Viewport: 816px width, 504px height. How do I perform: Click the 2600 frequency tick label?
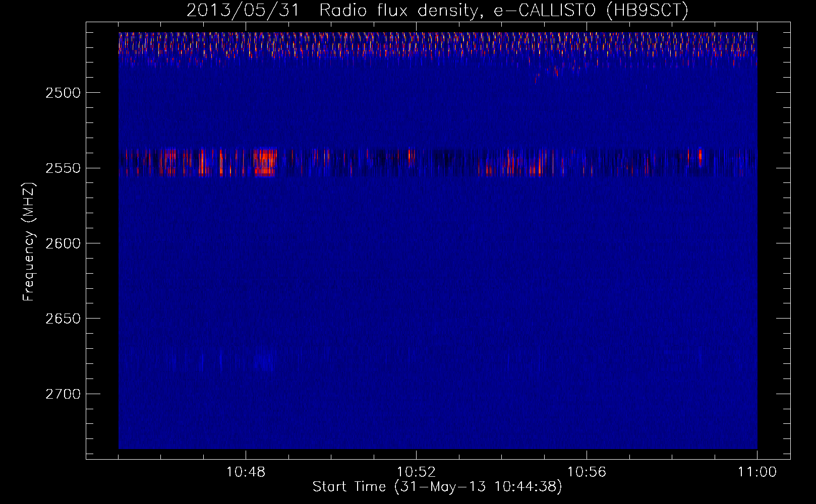coord(63,243)
